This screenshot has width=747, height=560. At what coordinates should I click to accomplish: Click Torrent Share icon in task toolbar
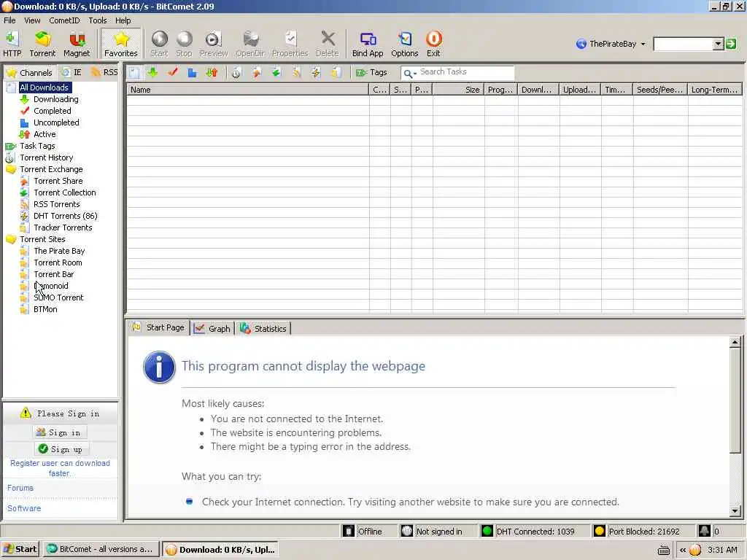coord(257,72)
